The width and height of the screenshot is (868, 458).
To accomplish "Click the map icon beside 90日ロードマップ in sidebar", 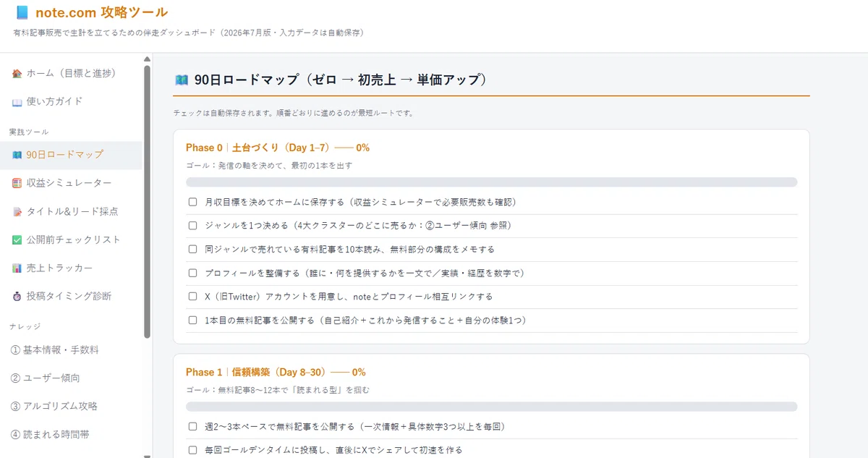I will [x=17, y=155].
